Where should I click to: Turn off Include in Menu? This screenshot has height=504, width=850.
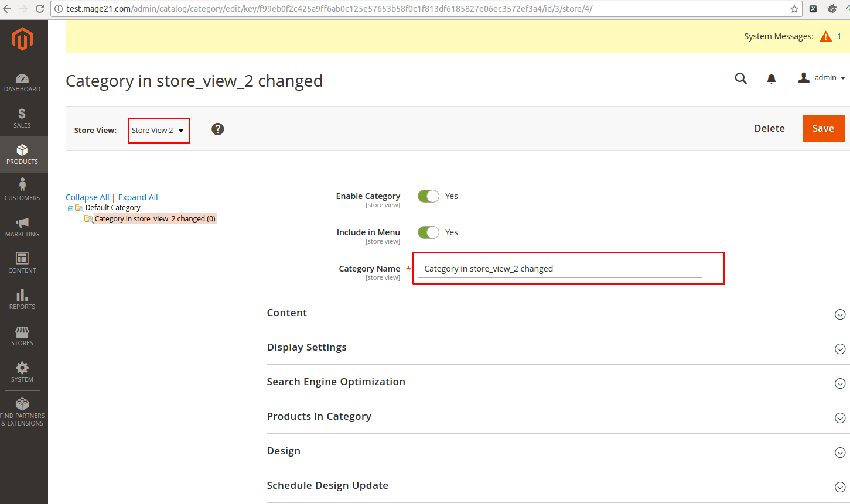coord(428,232)
